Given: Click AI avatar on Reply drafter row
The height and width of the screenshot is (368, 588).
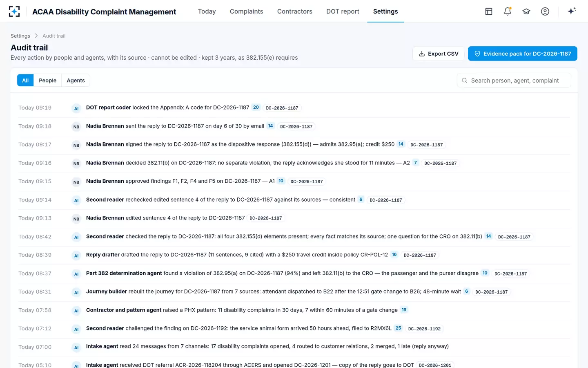Looking at the screenshot, I should (76, 256).
